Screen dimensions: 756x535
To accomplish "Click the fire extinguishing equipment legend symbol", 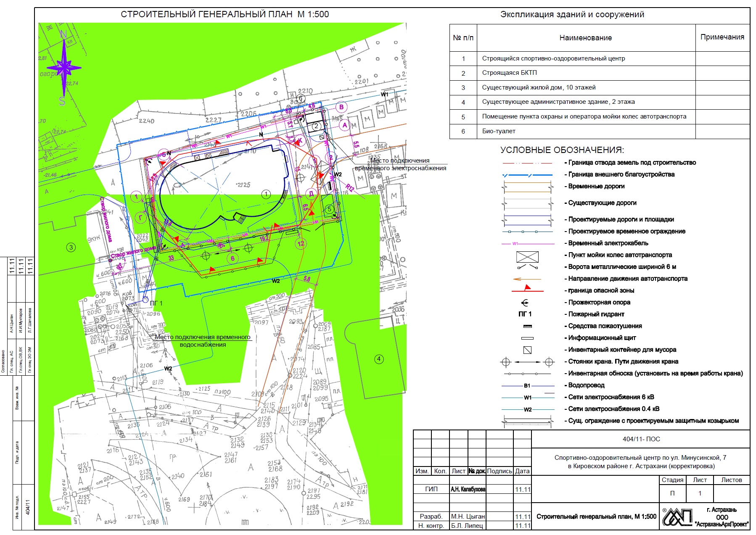I will pyautogui.click(x=527, y=326).
